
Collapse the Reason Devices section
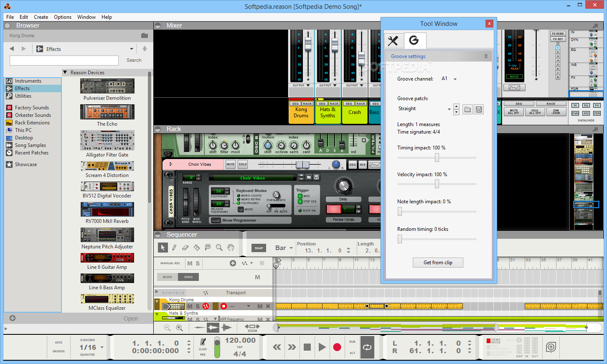coord(65,73)
